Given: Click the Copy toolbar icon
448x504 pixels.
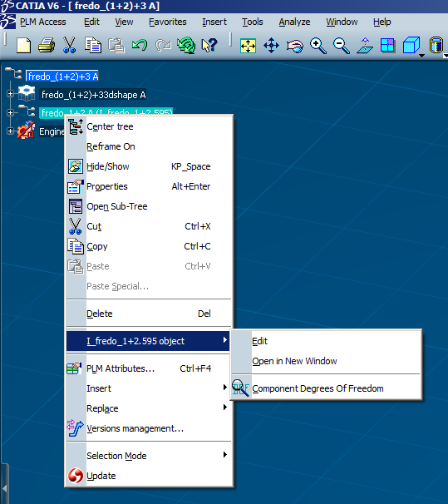Looking at the screenshot, I should tap(93, 45).
